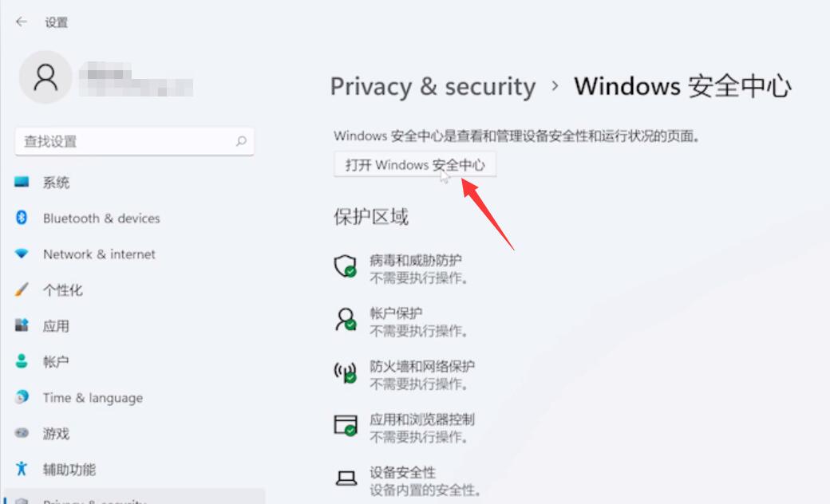Image resolution: width=830 pixels, height=504 pixels.
Task: Click the Bluetooth icon in the sidebar
Action: 22,219
